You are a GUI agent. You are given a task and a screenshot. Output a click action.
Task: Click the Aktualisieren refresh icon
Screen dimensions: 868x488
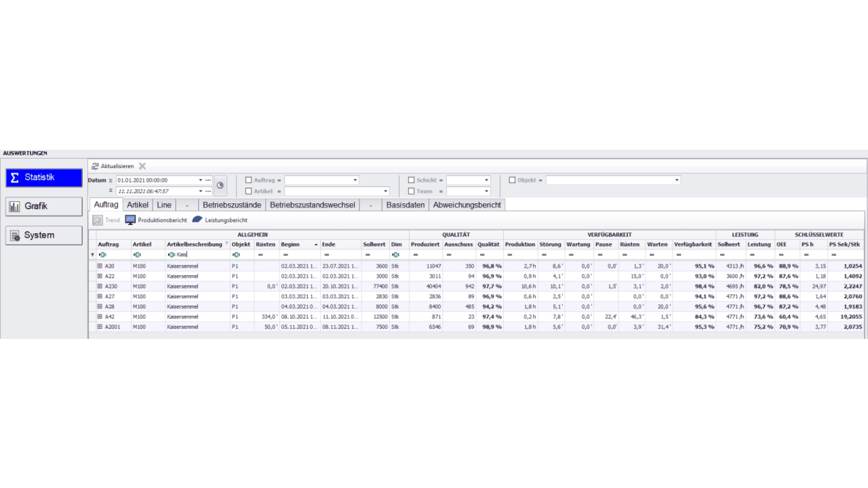tap(95, 166)
